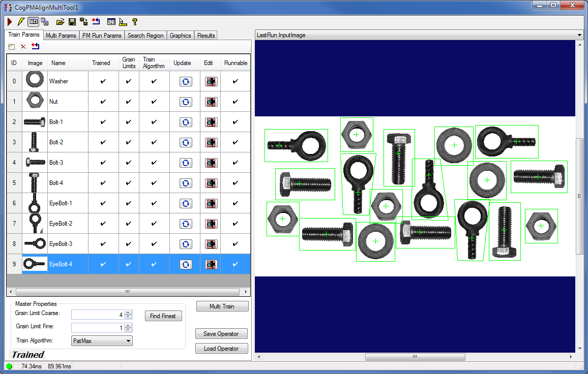
Task: Save the tool with the floppy disk icon
Action: pos(72,22)
